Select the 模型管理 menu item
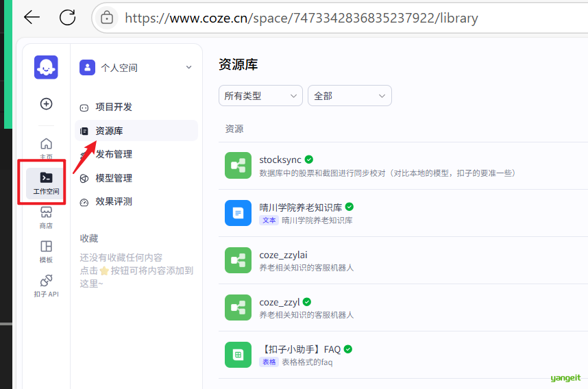 pyautogui.click(x=136, y=178)
